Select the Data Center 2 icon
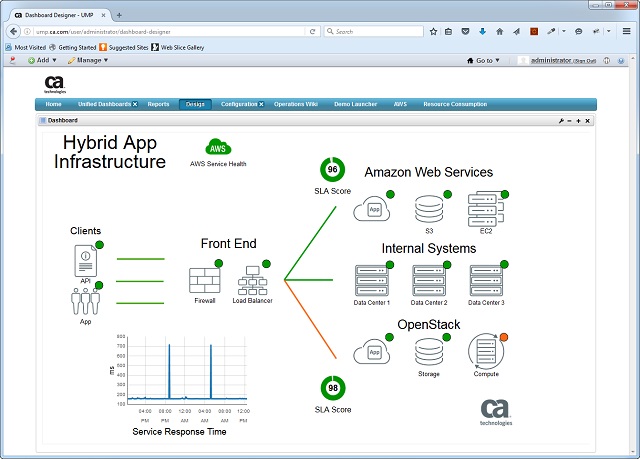 [429, 281]
